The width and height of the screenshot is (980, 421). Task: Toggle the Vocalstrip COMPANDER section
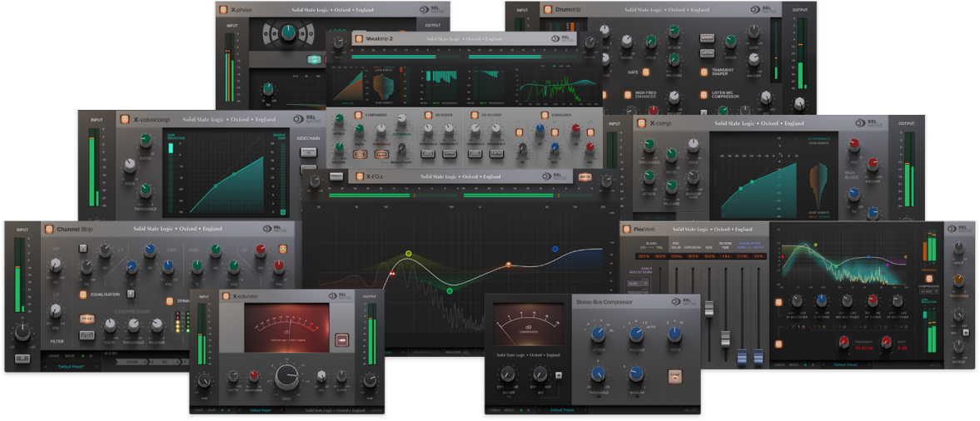(359, 115)
